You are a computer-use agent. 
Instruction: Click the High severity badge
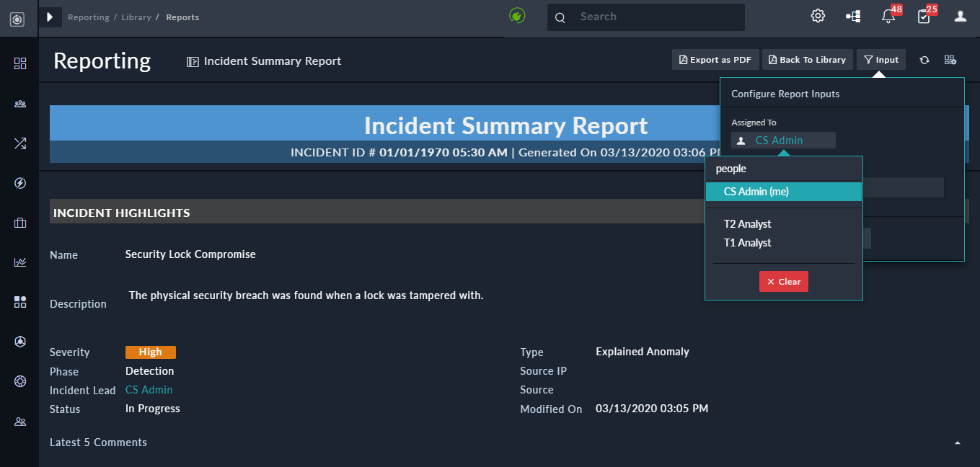coord(150,352)
